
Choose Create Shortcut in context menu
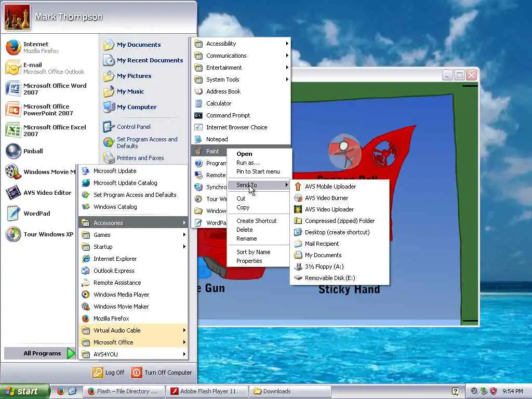click(x=259, y=220)
